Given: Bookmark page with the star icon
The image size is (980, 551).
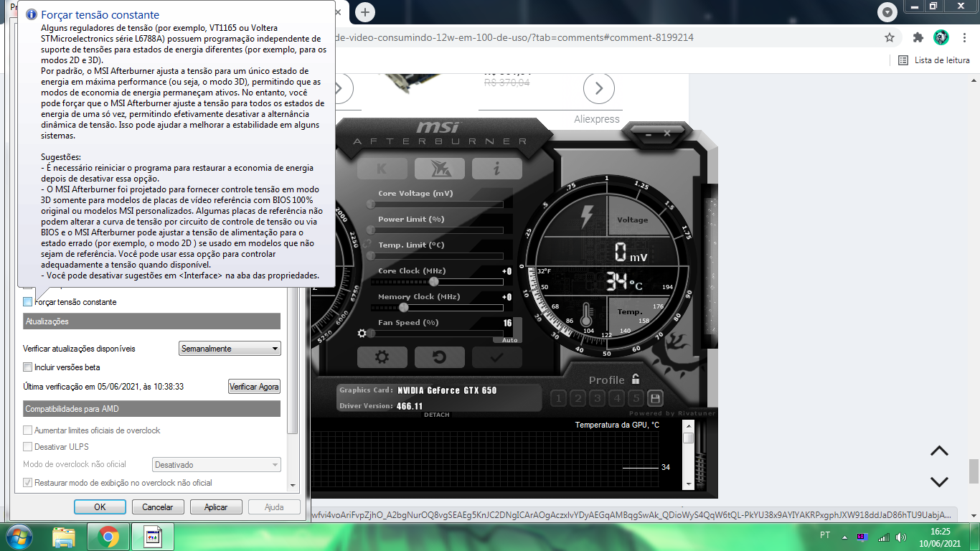Looking at the screenshot, I should tap(890, 37).
